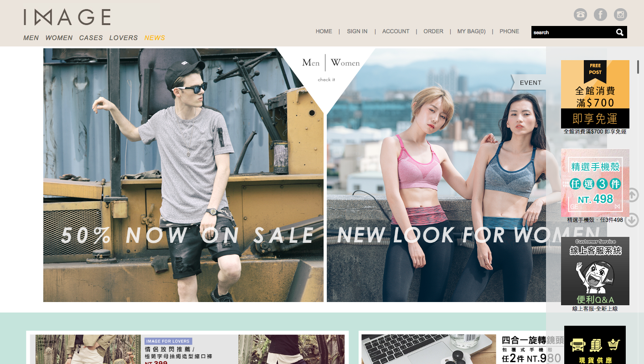Focus the search input field
The height and width of the screenshot is (364, 644).
click(573, 32)
